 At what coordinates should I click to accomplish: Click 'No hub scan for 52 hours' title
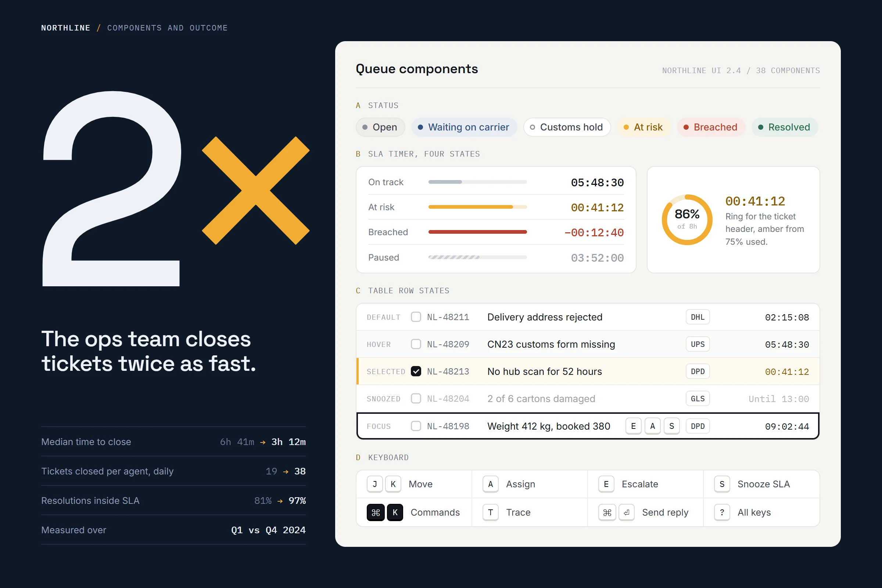coord(545,371)
